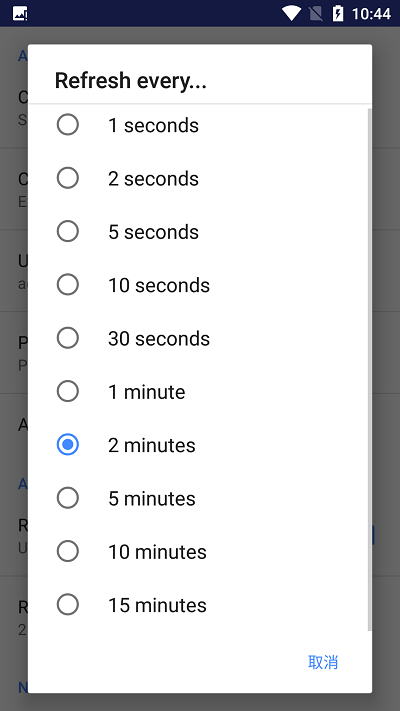Tap the selected 2 minutes radio button
This screenshot has width=400, height=711.
pyautogui.click(x=68, y=445)
